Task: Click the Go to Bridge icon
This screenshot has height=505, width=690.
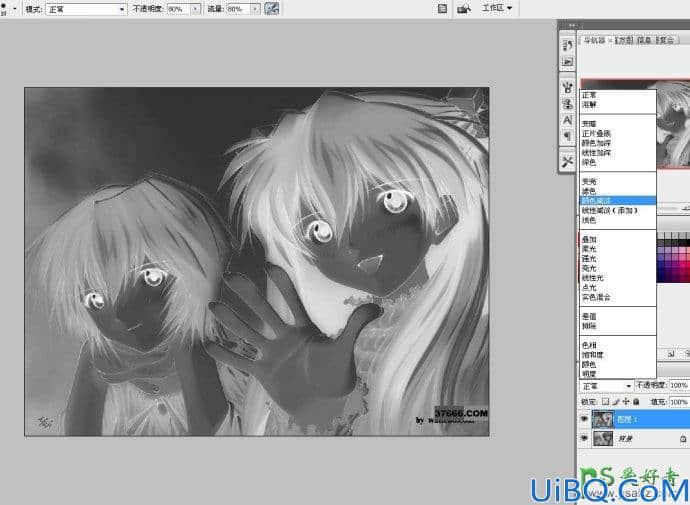Action: (464, 8)
